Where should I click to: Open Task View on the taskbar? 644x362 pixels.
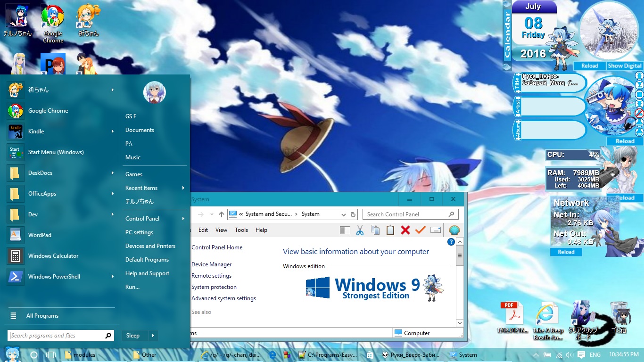pyautogui.click(x=51, y=354)
